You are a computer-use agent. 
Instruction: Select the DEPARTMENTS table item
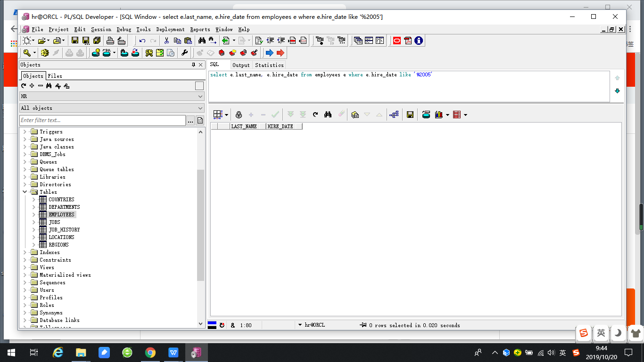64,207
